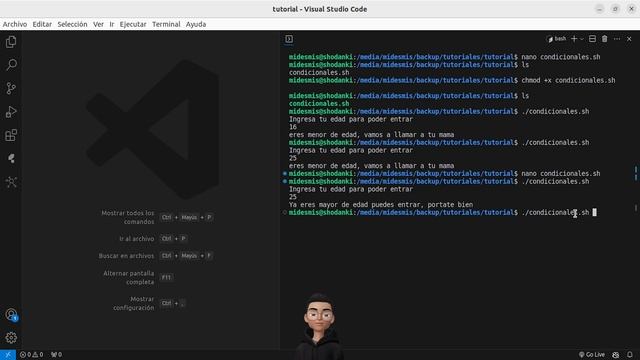Select the bash terminal profile label
640x360 pixels.
click(x=557, y=39)
